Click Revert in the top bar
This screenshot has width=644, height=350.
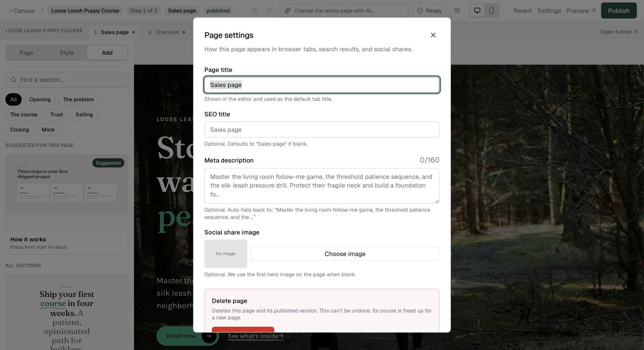(522, 10)
